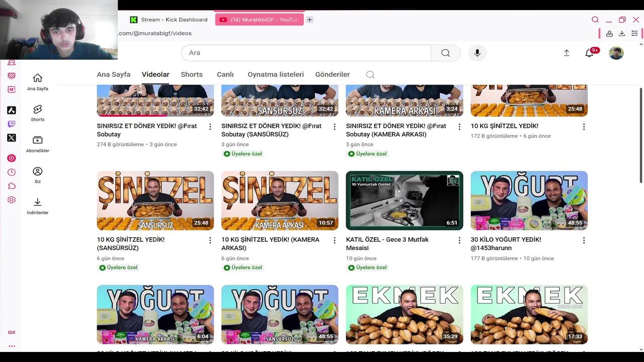Click the upload arrow icon in YouTube header
Image resolution: width=644 pixels, height=362 pixels.
coord(567,53)
